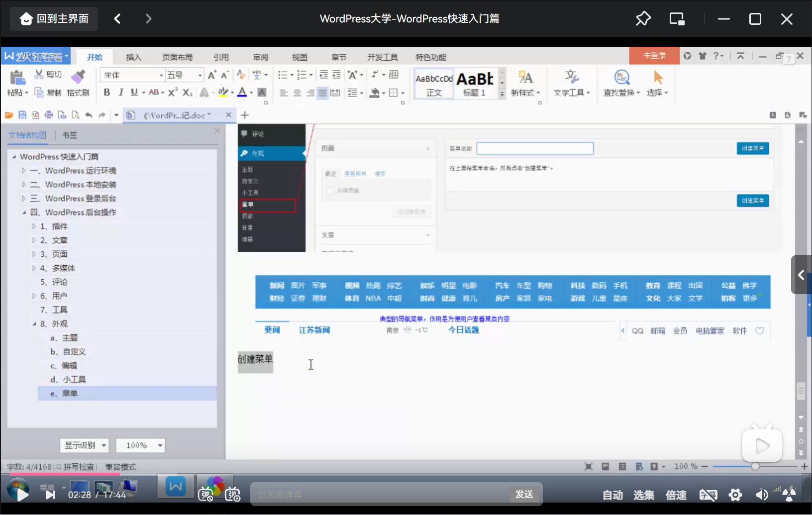
Task: Toggle underline formatting
Action: tap(134, 92)
